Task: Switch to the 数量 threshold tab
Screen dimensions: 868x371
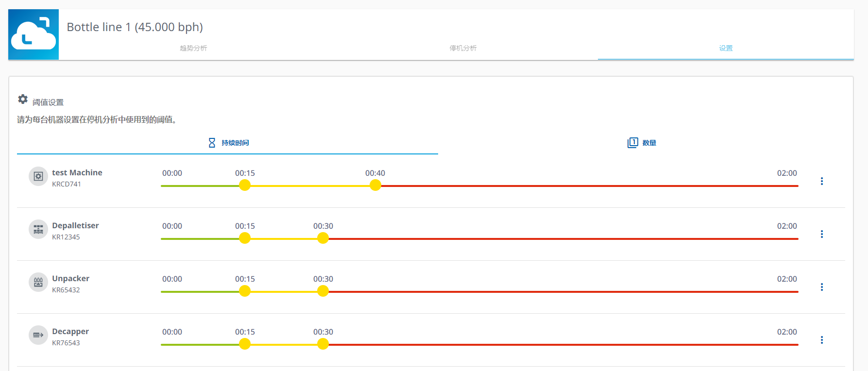Action: coord(649,143)
